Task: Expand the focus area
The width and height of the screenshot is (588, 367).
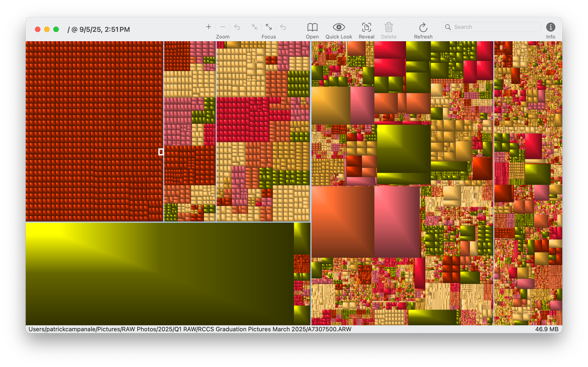Action: 268,27
